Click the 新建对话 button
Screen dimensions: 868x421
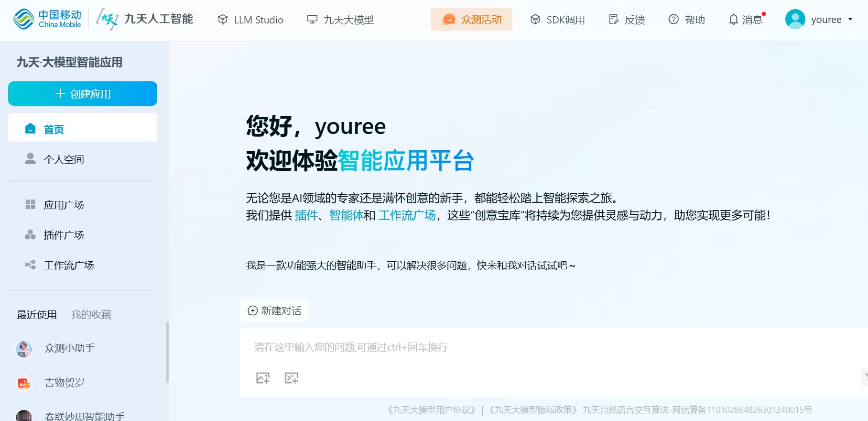274,310
